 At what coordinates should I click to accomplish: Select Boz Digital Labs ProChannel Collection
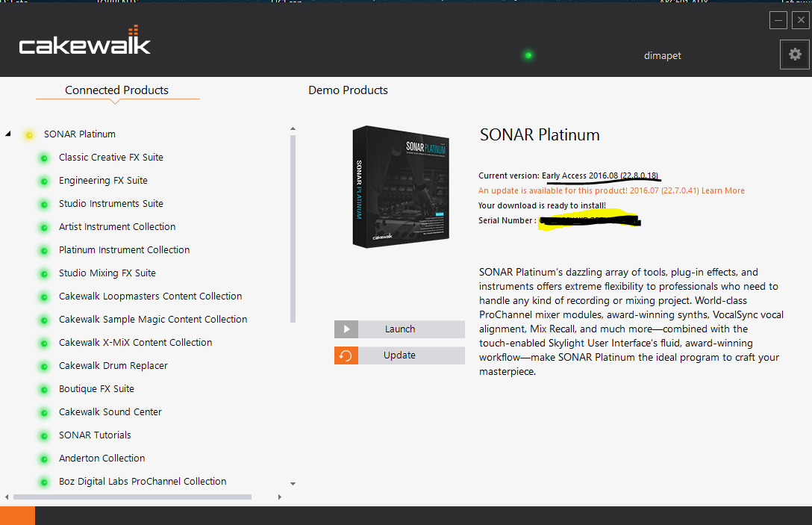pyautogui.click(x=143, y=482)
